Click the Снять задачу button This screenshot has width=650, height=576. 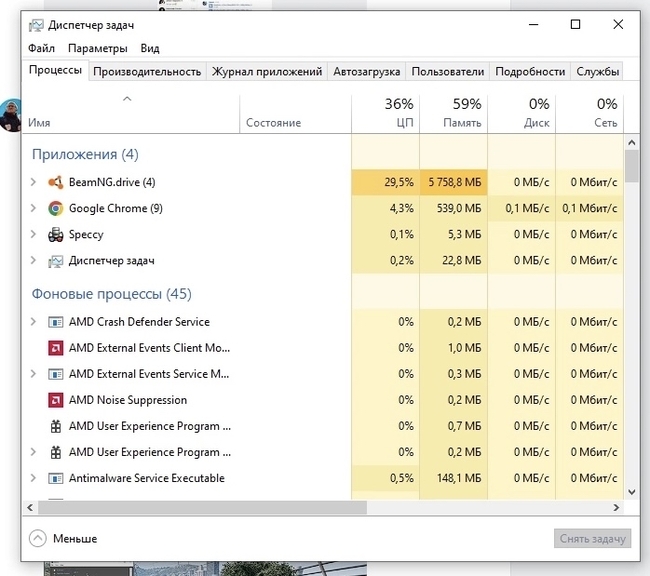click(x=592, y=538)
